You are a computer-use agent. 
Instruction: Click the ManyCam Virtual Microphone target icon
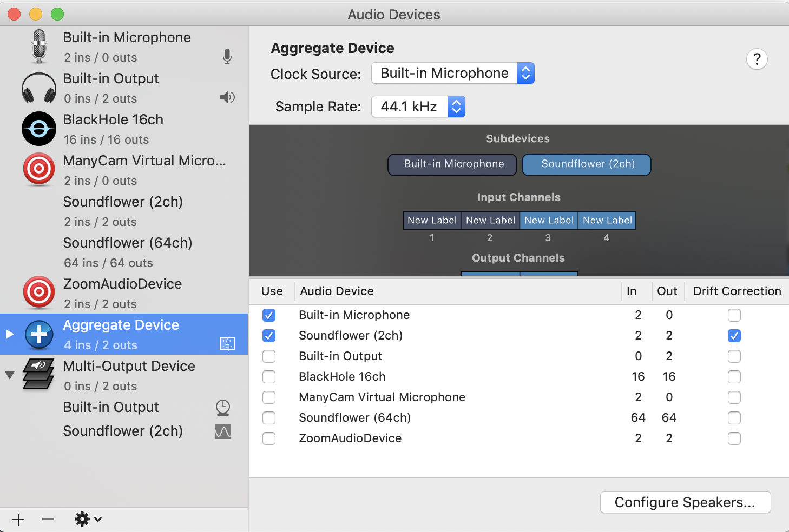[39, 170]
